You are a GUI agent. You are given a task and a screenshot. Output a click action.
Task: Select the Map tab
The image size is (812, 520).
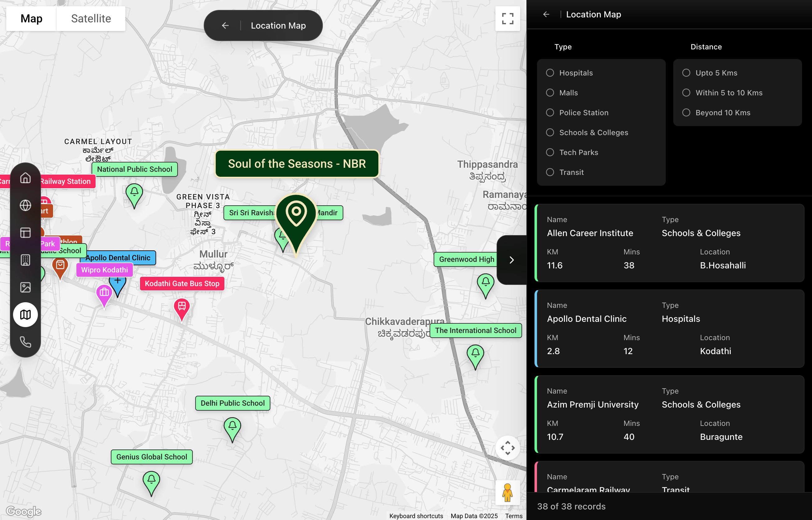[31, 19]
